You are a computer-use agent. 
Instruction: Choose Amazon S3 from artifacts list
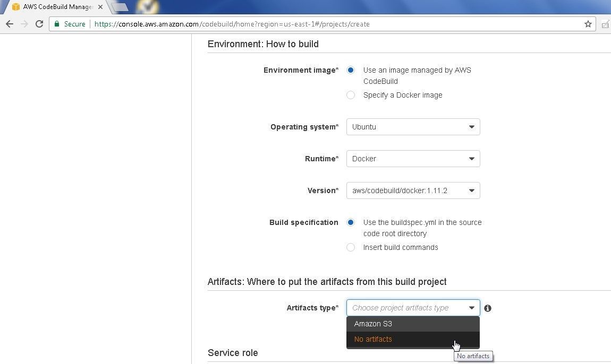413,324
